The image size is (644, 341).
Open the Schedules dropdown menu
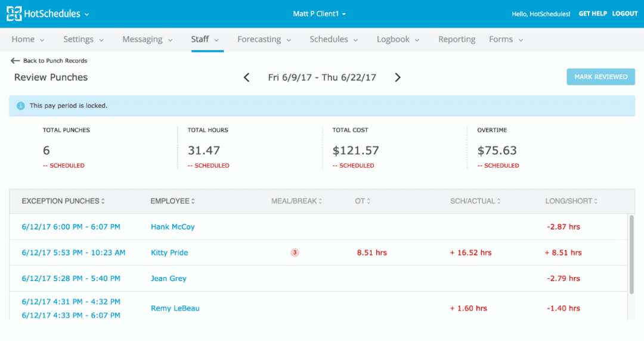334,39
